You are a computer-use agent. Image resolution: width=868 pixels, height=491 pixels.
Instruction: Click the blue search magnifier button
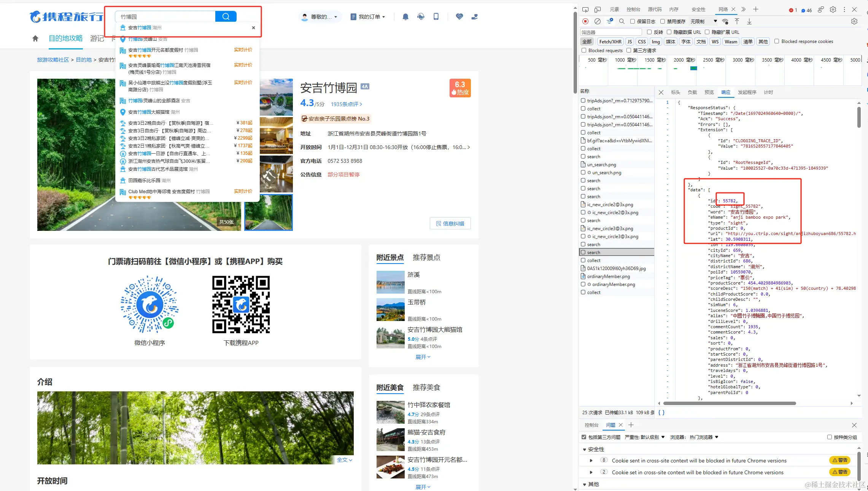pyautogui.click(x=226, y=16)
